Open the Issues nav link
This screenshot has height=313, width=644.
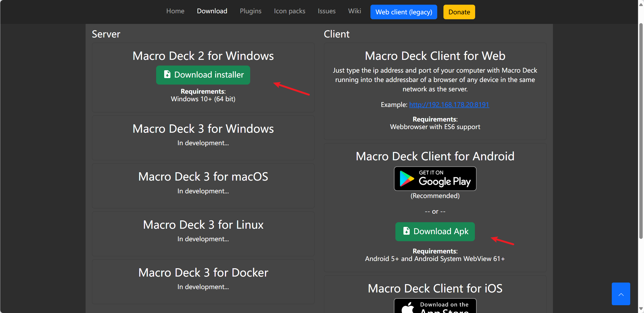click(x=327, y=11)
